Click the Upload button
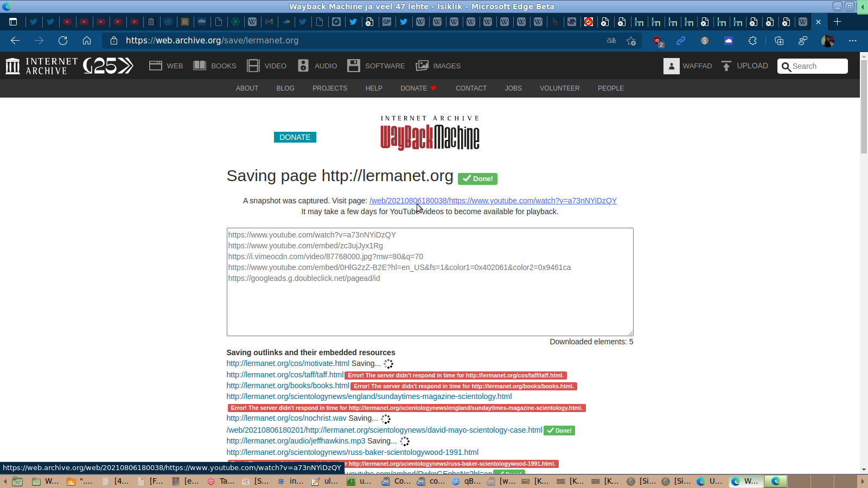 tap(744, 66)
